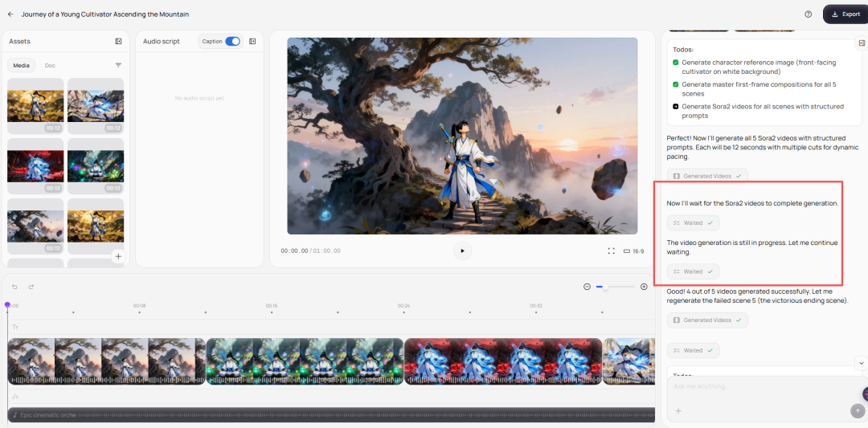Expand the bottom-most Waited chip in chat

coord(693,351)
